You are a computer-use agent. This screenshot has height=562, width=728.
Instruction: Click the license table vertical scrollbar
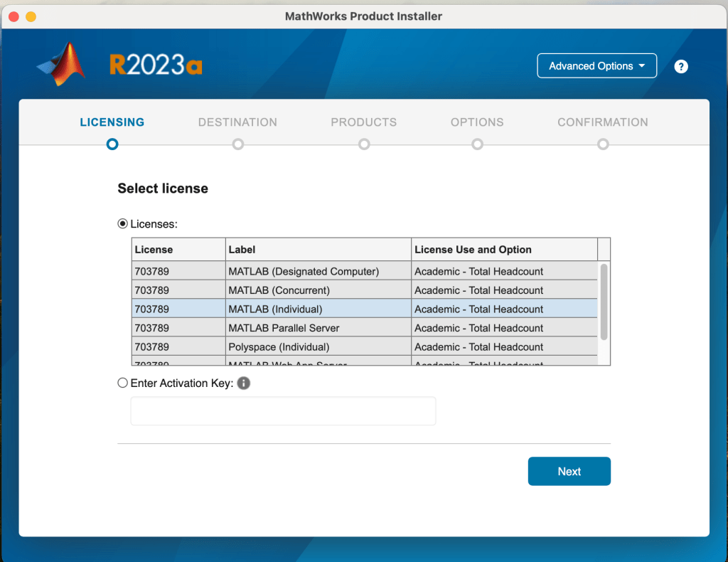point(604,302)
